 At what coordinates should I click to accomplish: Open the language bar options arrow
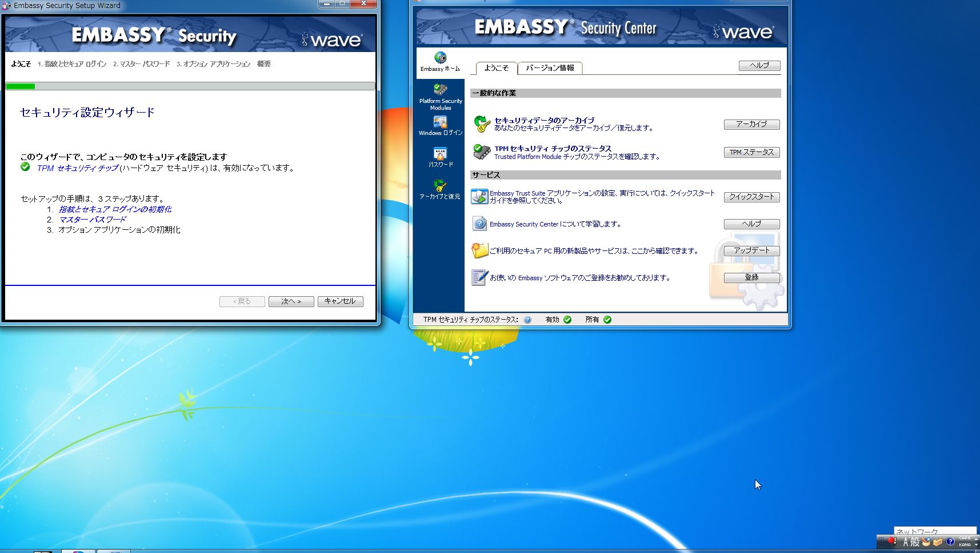click(x=976, y=545)
